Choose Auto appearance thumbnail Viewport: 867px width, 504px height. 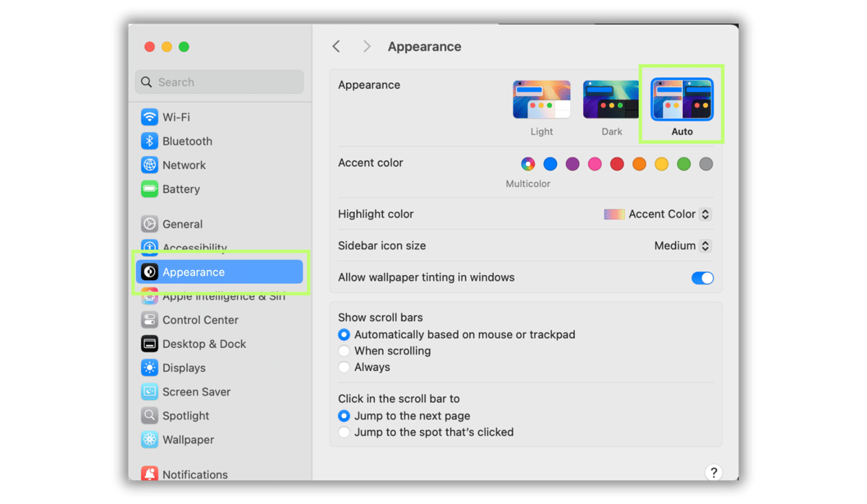(682, 100)
